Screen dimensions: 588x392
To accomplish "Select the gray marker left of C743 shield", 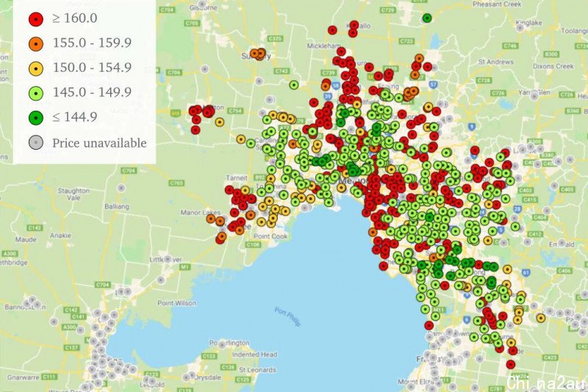I will pyautogui.click(x=259, y=81).
